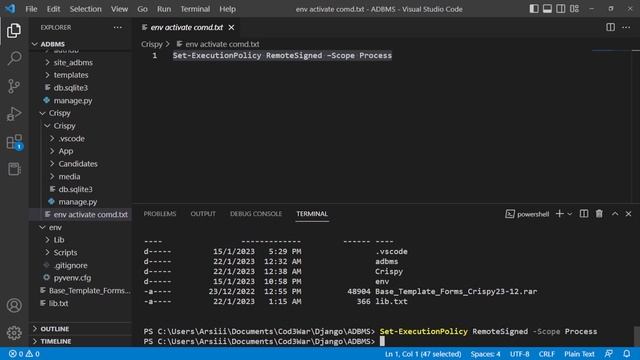Switch to the Debug Console tab
This screenshot has width=640, height=360.
256,214
